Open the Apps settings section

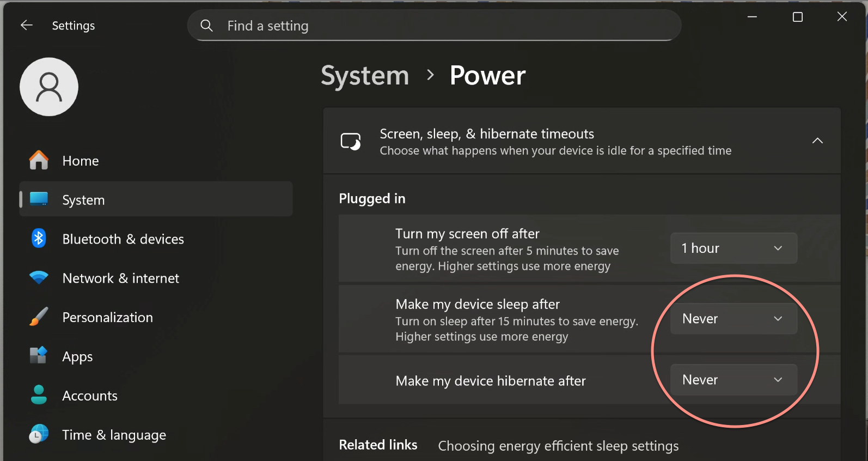pos(77,356)
